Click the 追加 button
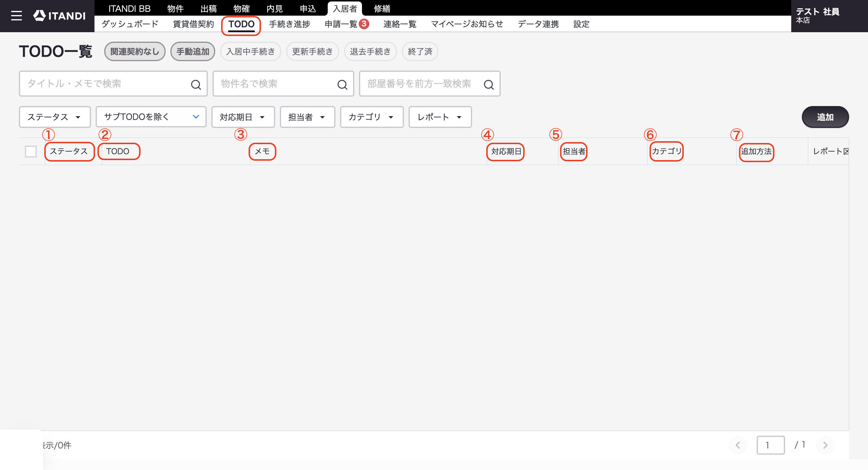868x470 pixels. [825, 117]
